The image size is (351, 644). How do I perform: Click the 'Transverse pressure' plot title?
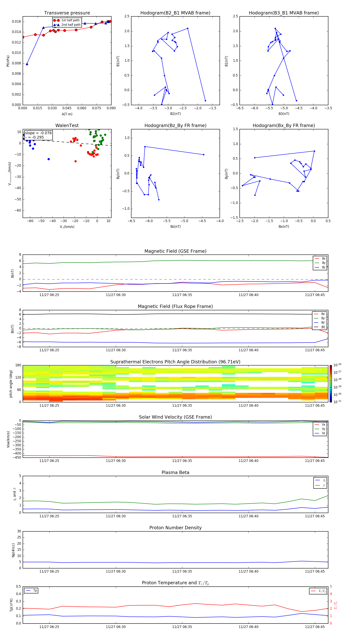tap(67, 13)
